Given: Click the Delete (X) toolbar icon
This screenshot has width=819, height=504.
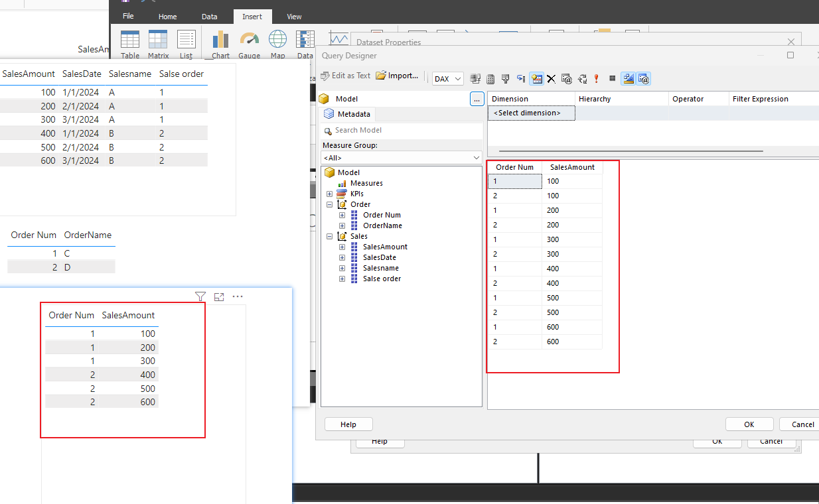Looking at the screenshot, I should pyautogui.click(x=551, y=78).
